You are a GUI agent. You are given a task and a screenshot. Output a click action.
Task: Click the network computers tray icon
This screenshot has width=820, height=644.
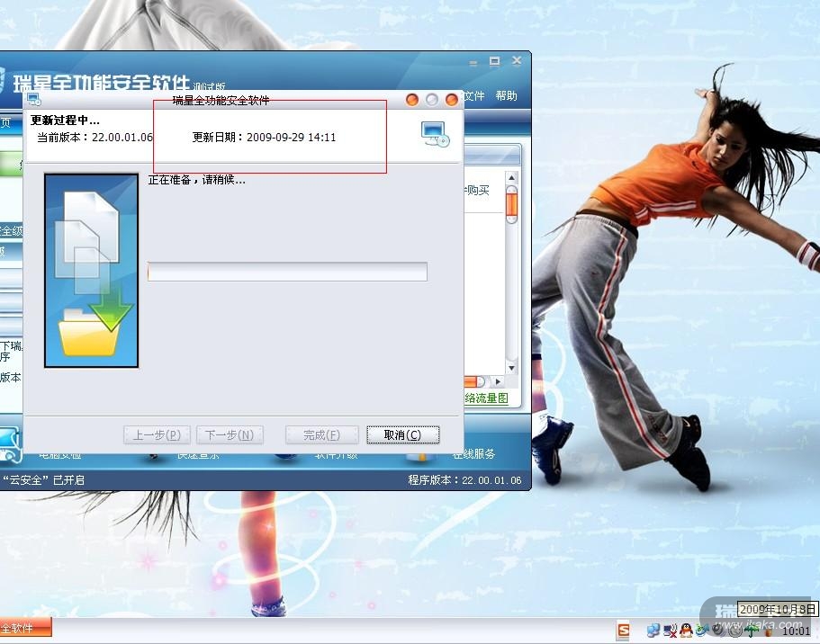point(653,631)
